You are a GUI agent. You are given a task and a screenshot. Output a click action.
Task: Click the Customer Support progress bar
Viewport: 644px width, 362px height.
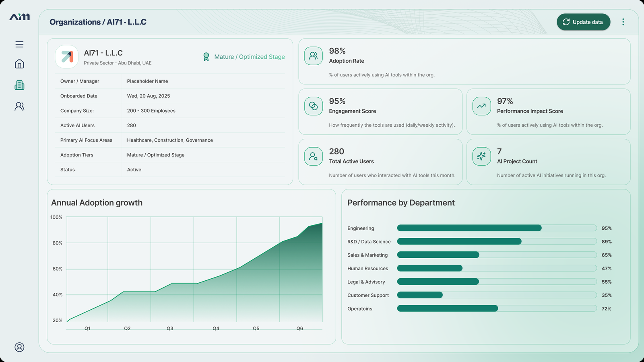[x=497, y=295]
